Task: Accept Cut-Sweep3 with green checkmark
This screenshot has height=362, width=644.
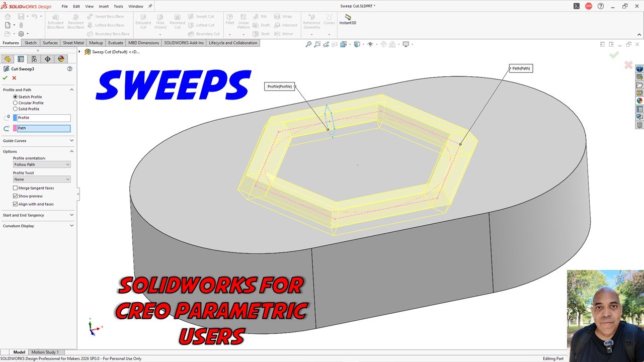Action: click(5, 78)
